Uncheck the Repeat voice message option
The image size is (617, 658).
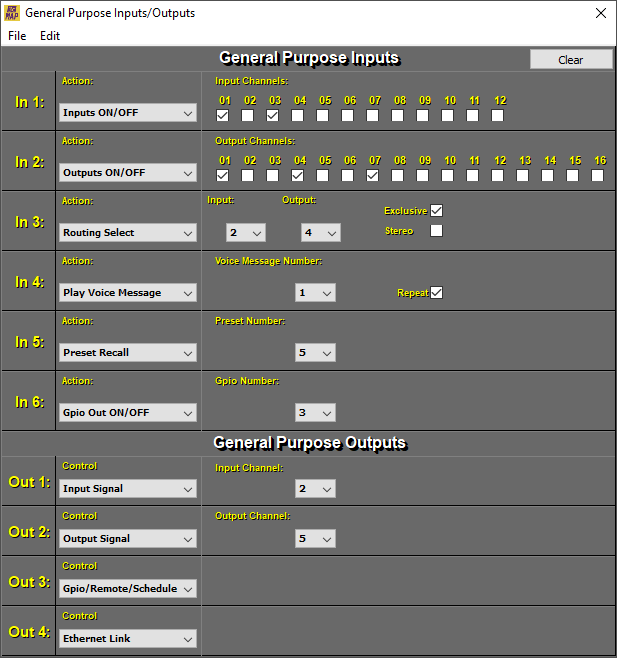coord(436,293)
